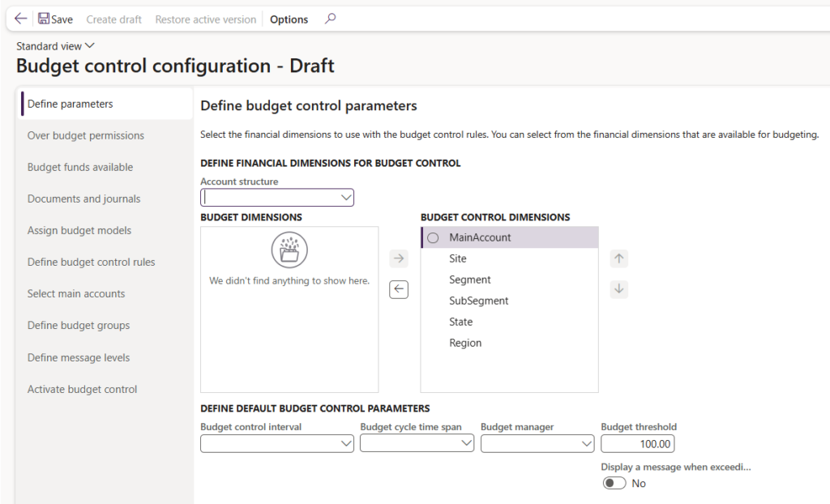Click the Budget threshold input field
830x504 pixels.
637,443
